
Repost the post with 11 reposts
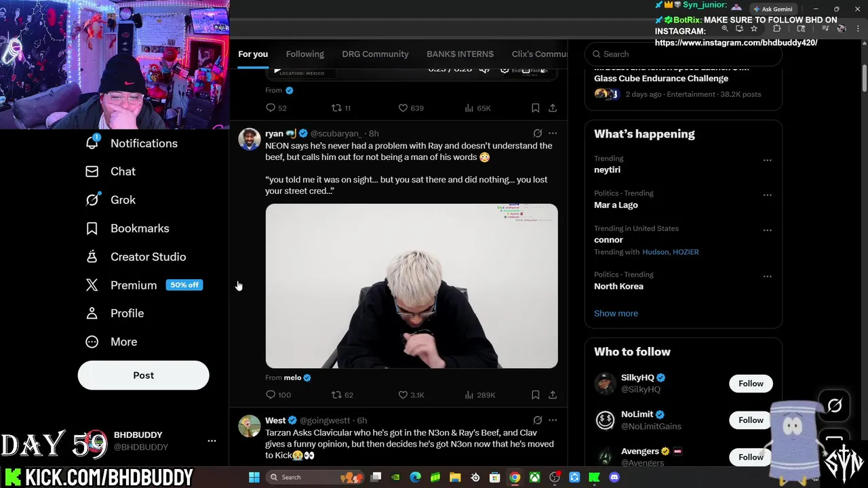pyautogui.click(x=340, y=108)
